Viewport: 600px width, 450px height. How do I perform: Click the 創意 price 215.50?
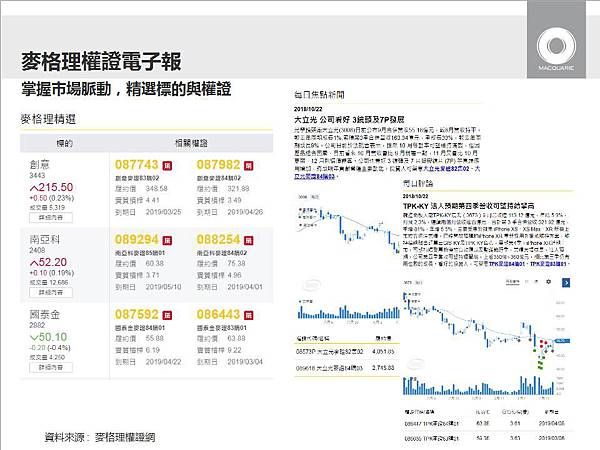point(51,187)
